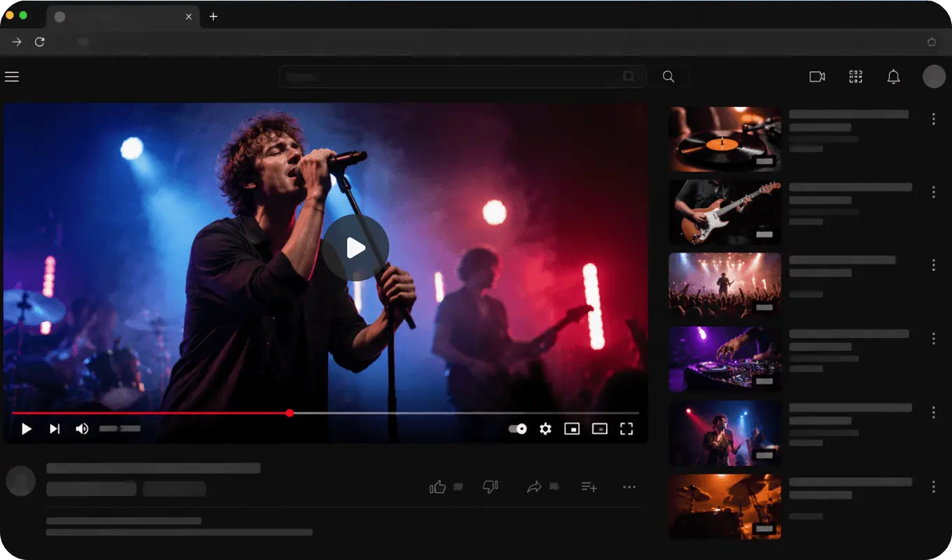Open options menu for the vinyl record video
952x560 pixels.
tap(933, 119)
